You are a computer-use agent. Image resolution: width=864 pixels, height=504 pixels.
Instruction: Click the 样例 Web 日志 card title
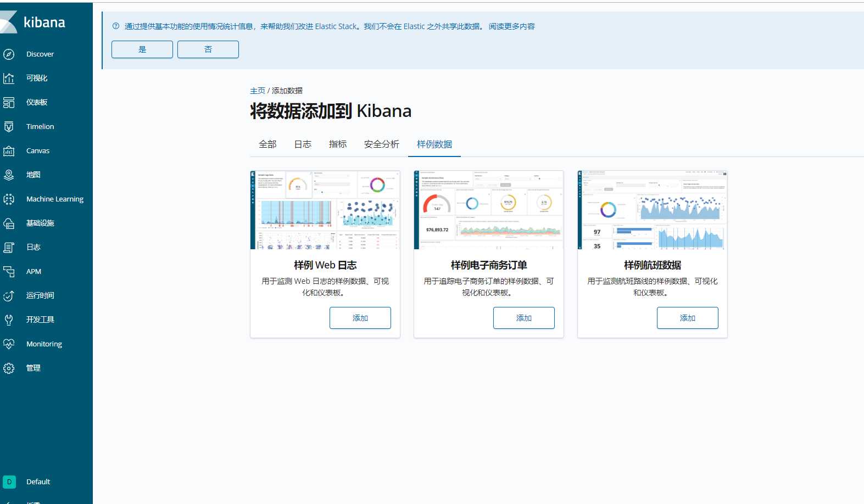click(325, 265)
